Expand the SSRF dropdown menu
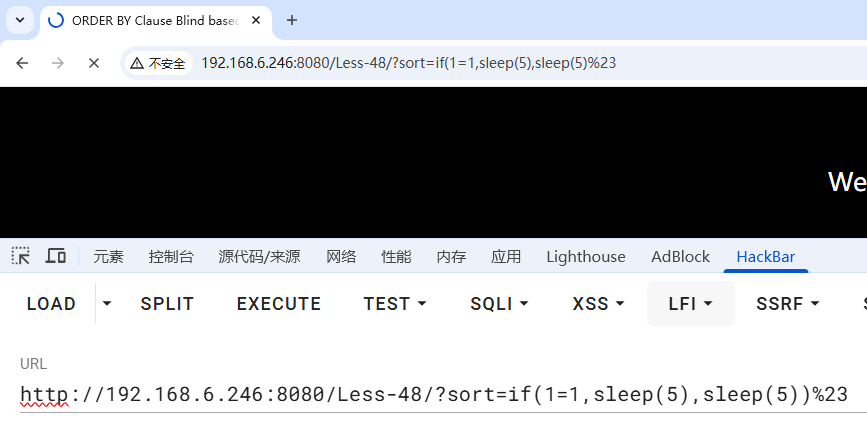Viewport: 867px width, 427px height. (x=788, y=304)
